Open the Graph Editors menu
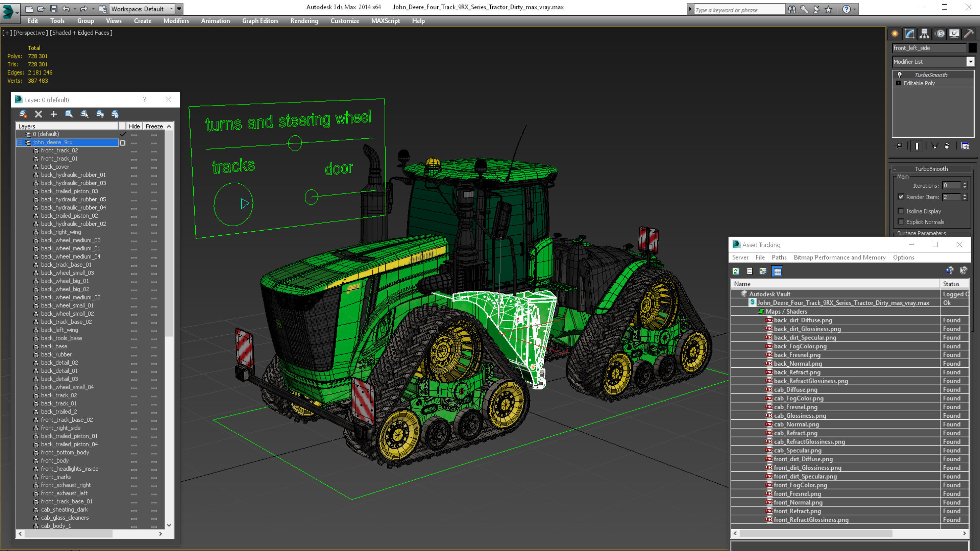The width and height of the screenshot is (980, 551). tap(260, 21)
